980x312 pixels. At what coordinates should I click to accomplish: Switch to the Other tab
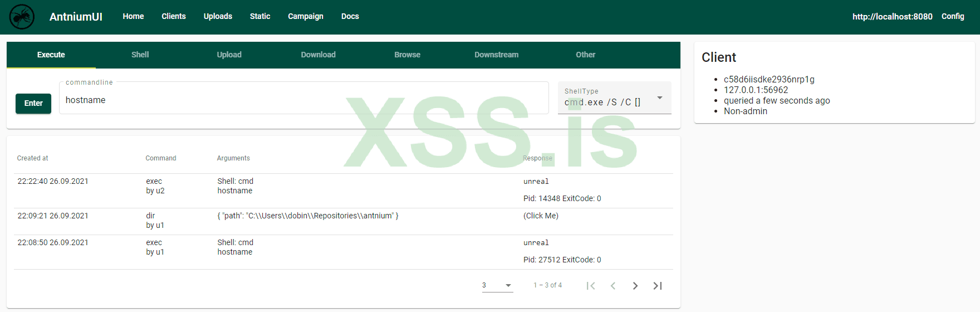pyautogui.click(x=586, y=55)
